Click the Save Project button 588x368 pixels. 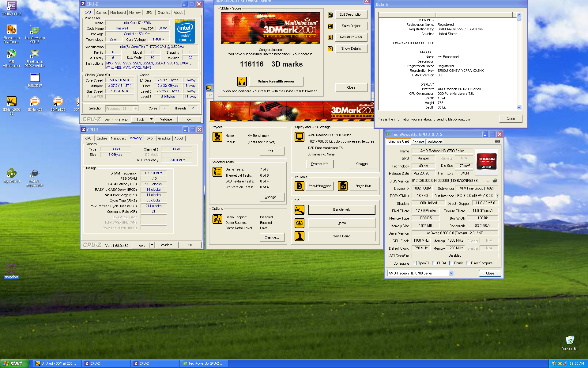point(351,26)
